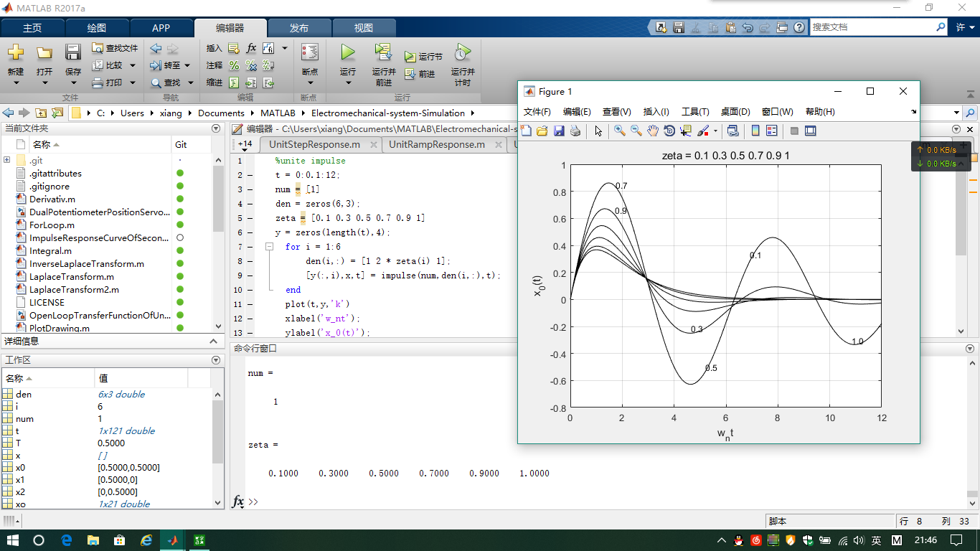Click the Find Files (查找文件) button

(x=115, y=48)
